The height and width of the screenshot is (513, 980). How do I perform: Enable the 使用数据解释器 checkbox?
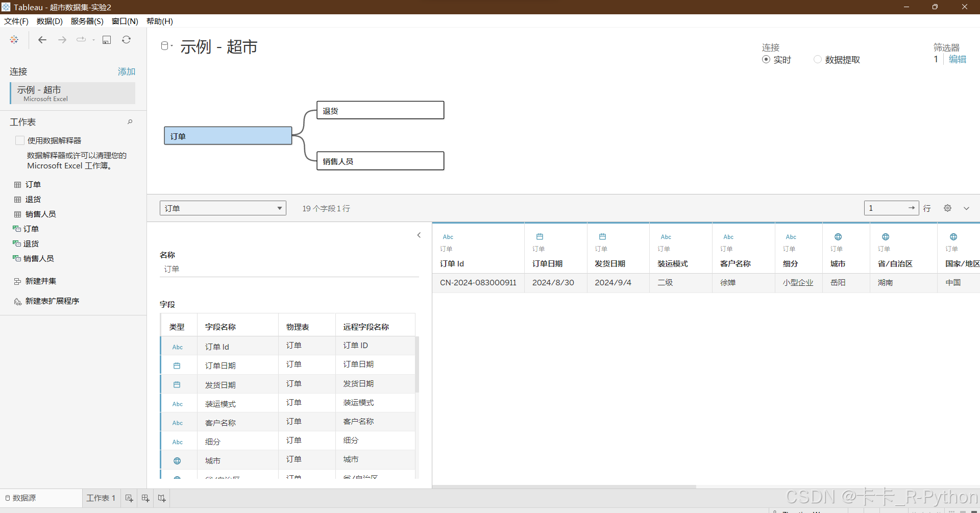pyautogui.click(x=20, y=140)
